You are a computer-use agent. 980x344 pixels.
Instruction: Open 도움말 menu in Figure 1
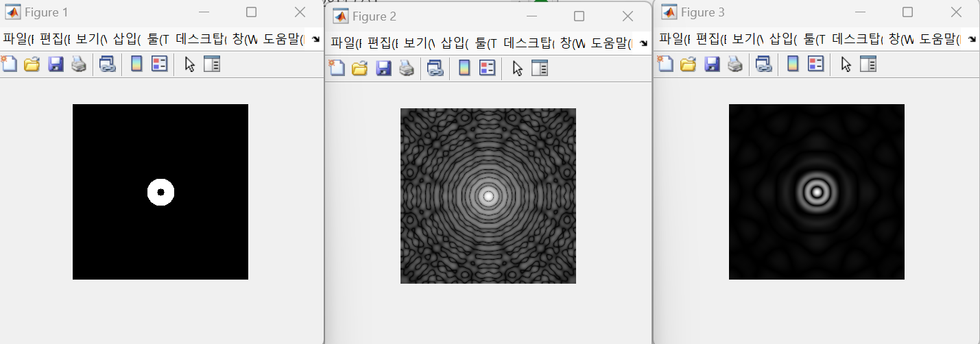coord(284,39)
